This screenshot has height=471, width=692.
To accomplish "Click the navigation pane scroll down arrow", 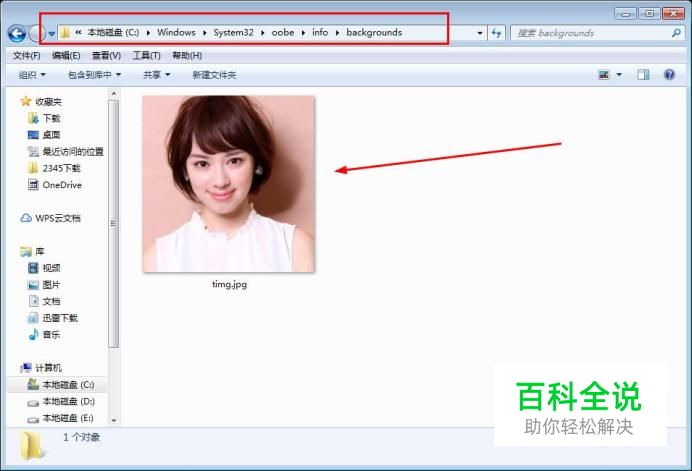I will tap(114, 421).
